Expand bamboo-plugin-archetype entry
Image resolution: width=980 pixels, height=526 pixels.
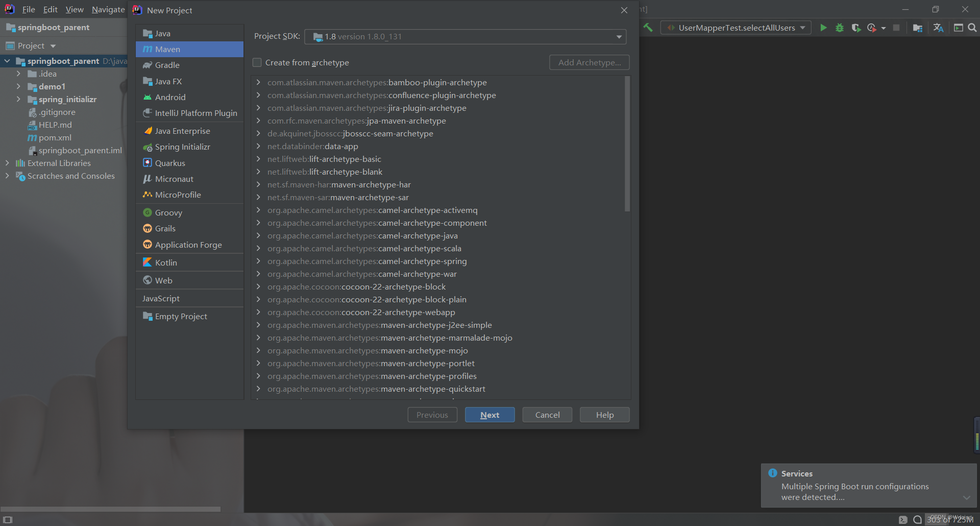click(258, 82)
